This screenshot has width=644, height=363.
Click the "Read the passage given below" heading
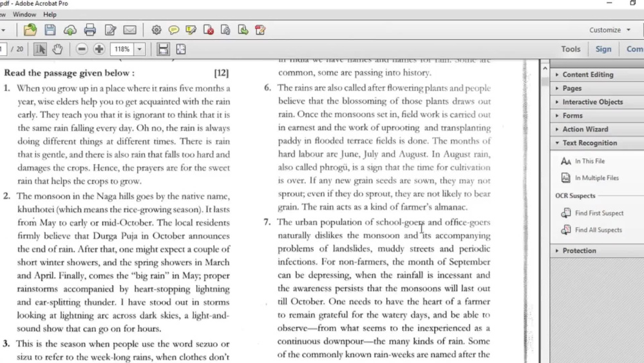(x=69, y=73)
